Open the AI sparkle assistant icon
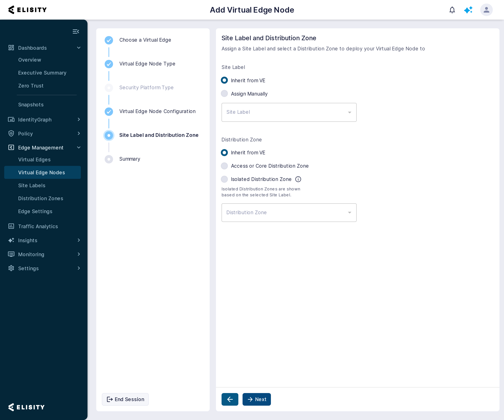This screenshot has height=420, width=504. (x=468, y=10)
